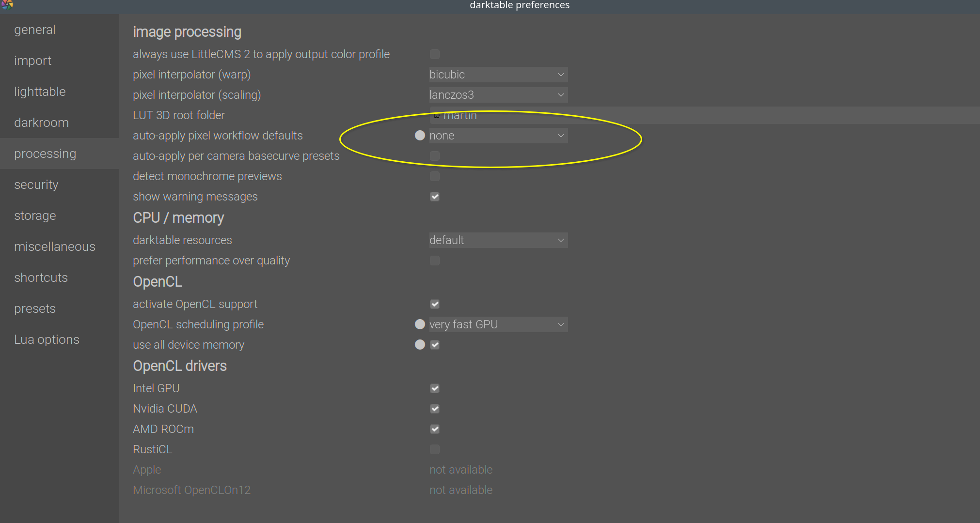The width and height of the screenshot is (980, 523).
Task: Open the OpenCL scheduling profile dropdown
Action: pos(498,324)
